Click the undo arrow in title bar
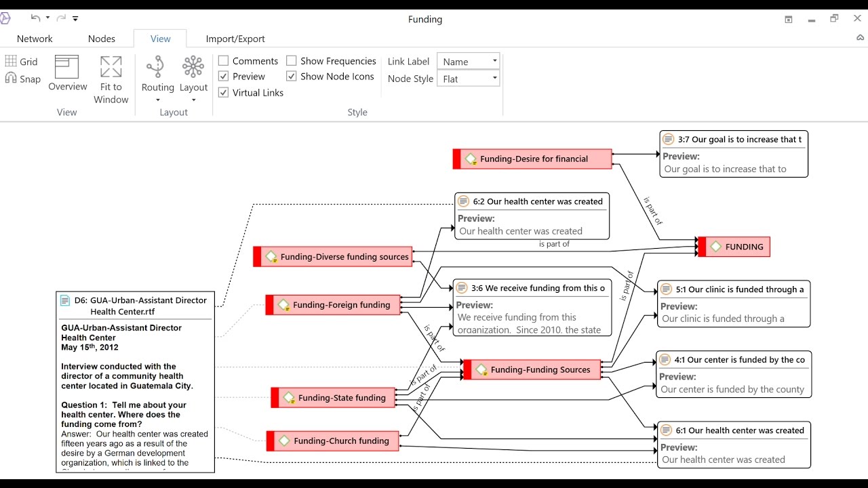Screen dimensions: 868x488 click(35, 18)
